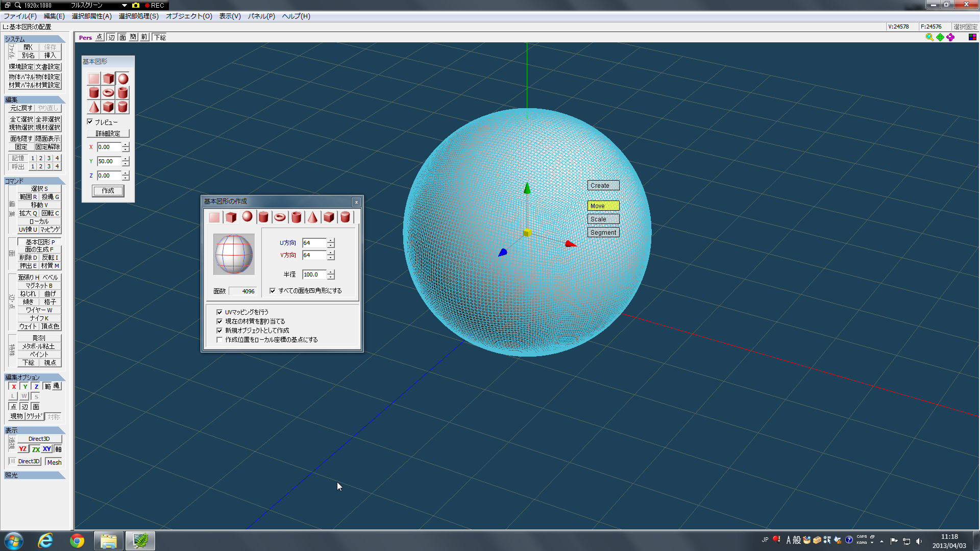980x551 pixels.
Task: Select the cube primitive in 基本図形 panel
Action: pos(108,79)
